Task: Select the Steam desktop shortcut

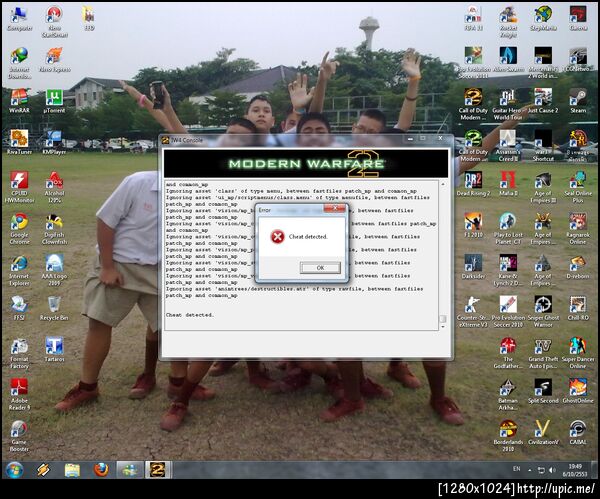Action: [x=578, y=101]
